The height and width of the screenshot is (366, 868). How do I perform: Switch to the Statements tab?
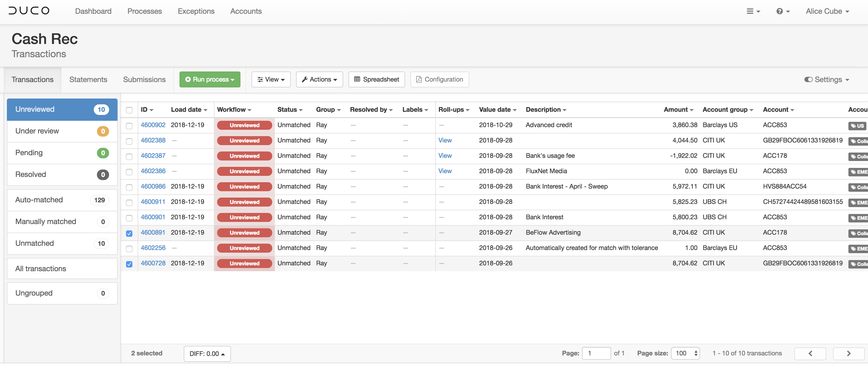pos(88,79)
